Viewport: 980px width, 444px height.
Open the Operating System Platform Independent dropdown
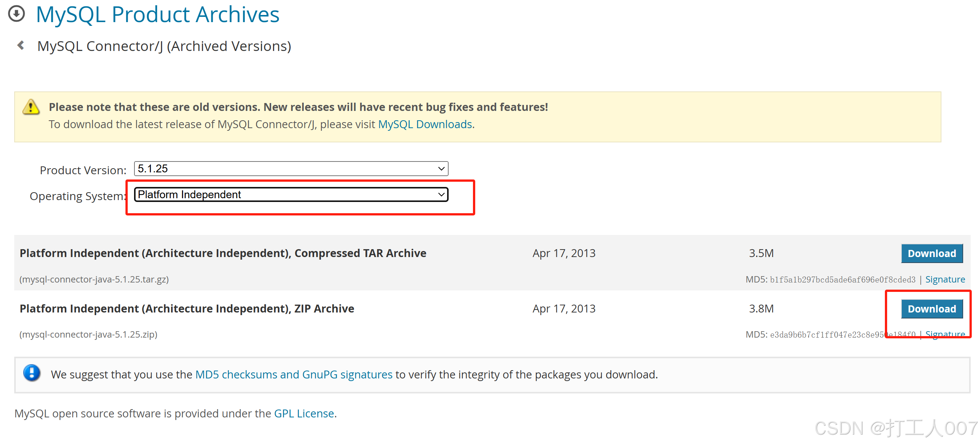[291, 194]
